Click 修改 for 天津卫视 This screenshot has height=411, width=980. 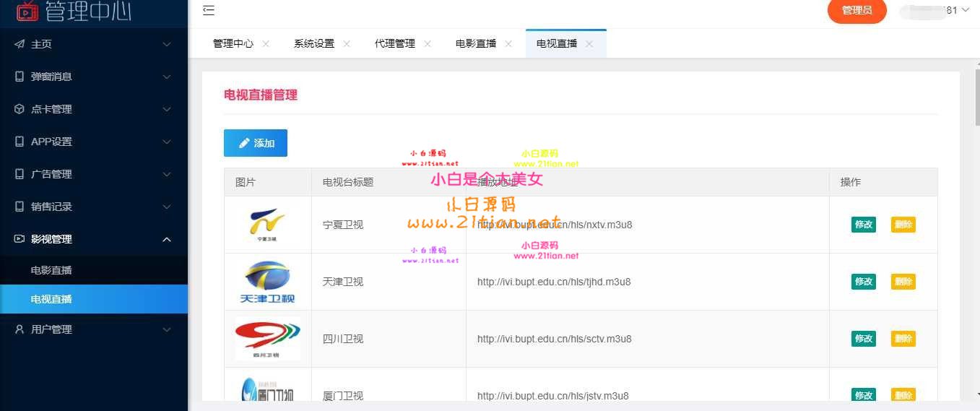864,282
